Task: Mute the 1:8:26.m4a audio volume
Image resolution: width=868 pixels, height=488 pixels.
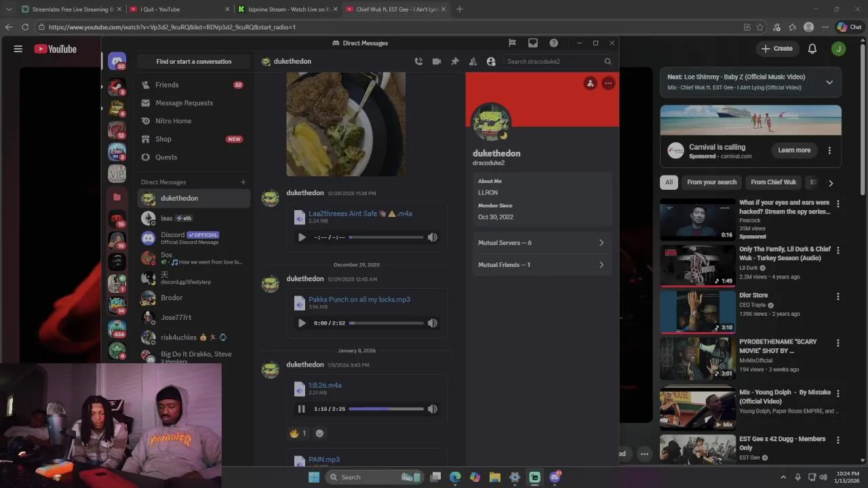Action: [x=433, y=409]
